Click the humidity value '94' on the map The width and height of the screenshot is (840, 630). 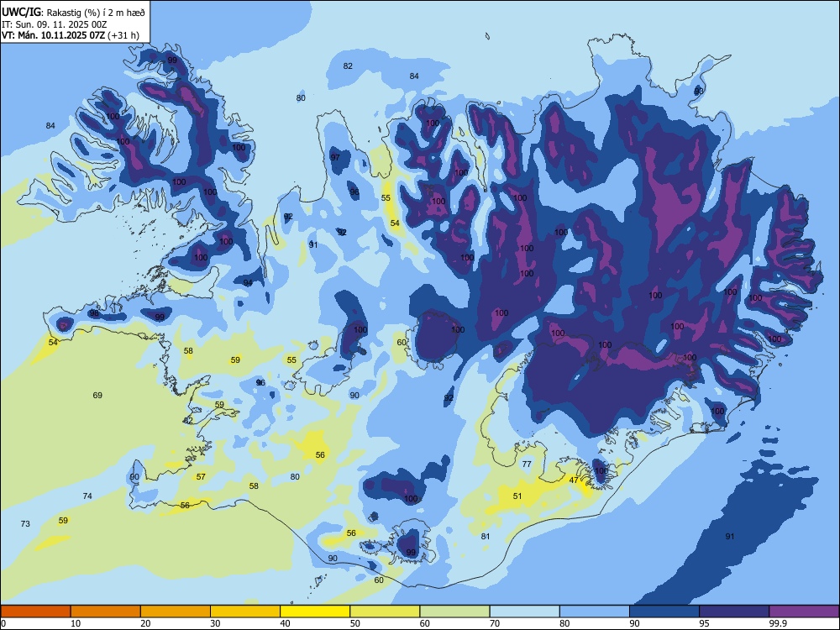point(248,283)
